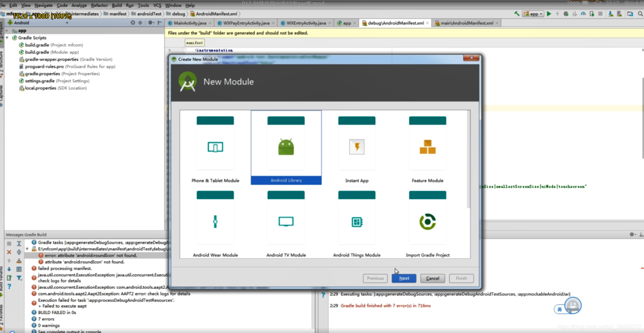Click the export to text file icon in Messages
The height and width of the screenshot is (333, 644).
click(9, 278)
